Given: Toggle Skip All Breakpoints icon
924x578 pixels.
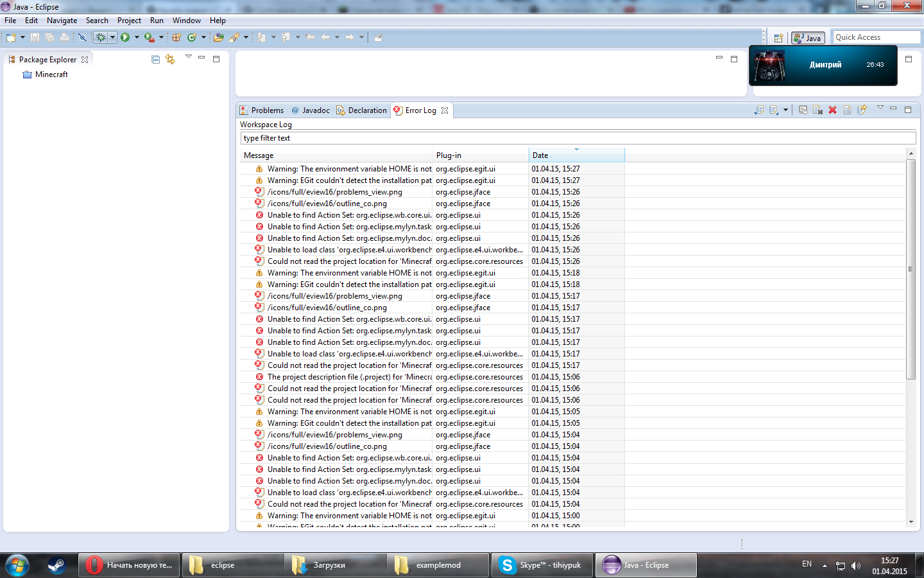Looking at the screenshot, I should tap(82, 37).
